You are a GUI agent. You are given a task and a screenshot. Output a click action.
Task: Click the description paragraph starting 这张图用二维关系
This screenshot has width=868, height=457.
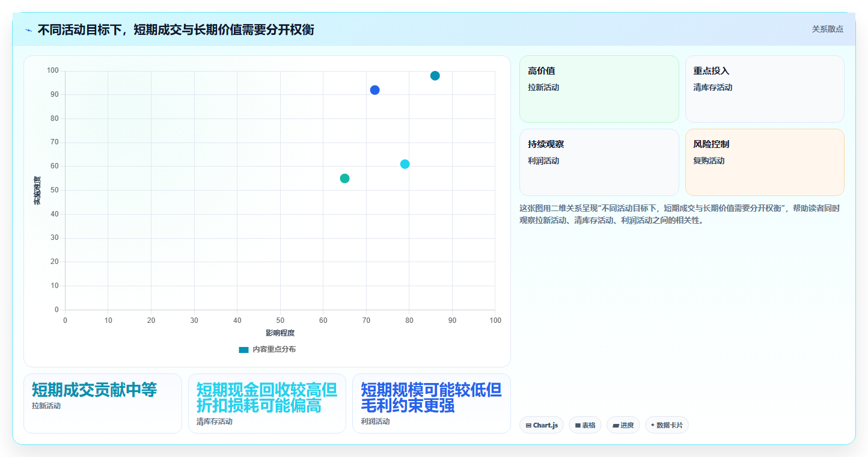679,214
